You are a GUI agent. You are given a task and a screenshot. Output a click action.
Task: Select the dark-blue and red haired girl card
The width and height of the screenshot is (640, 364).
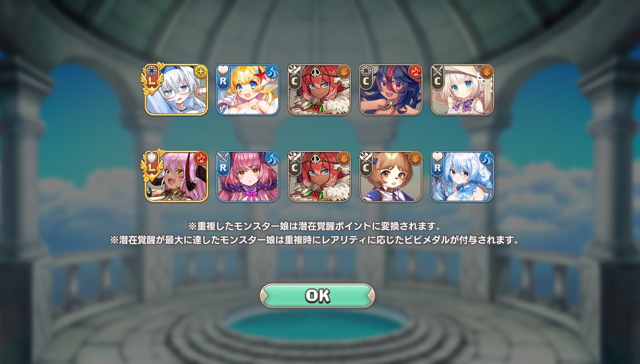[x=391, y=90]
